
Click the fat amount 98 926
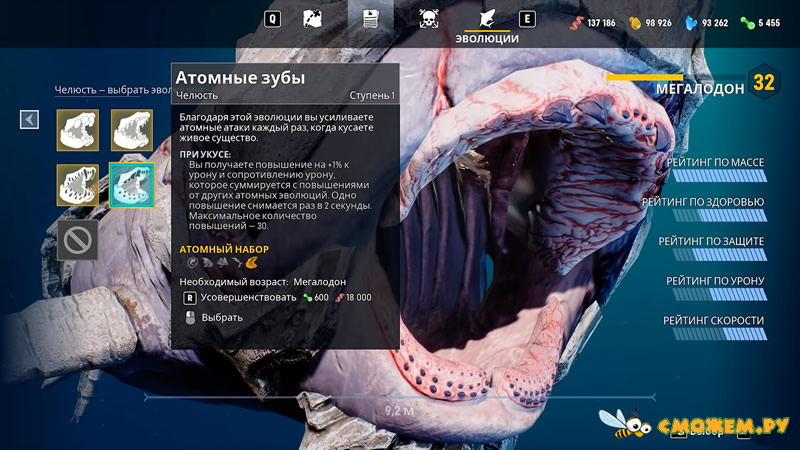point(658,23)
